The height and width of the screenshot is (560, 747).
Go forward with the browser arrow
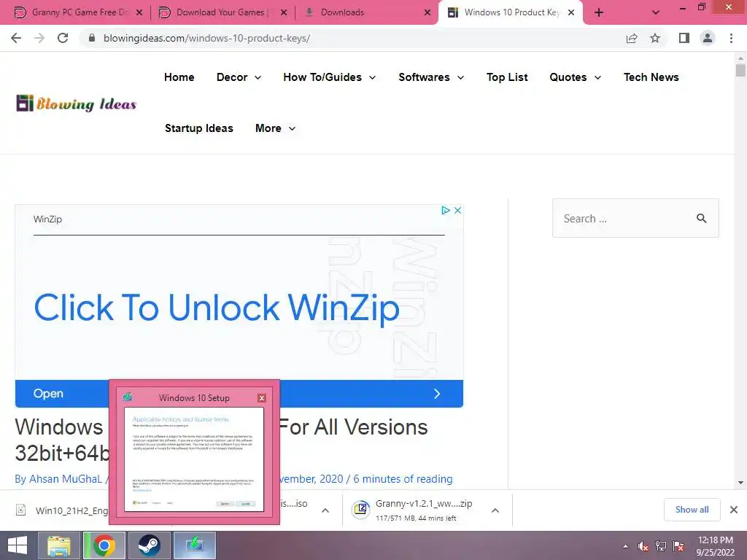click(39, 38)
